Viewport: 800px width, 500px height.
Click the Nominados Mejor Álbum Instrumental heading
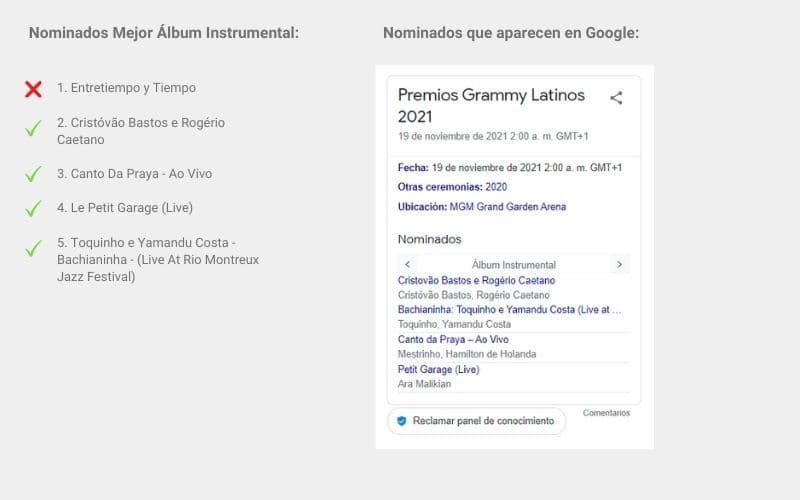163,33
